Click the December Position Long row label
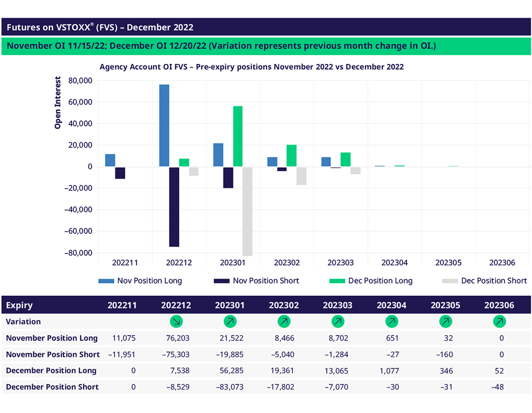The width and height of the screenshot is (532, 413). pyautogui.click(x=51, y=370)
